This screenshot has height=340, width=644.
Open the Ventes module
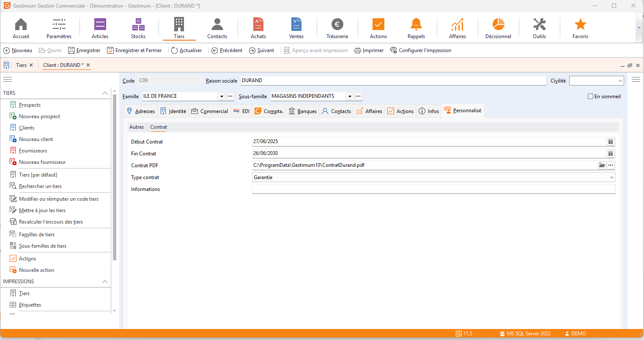coord(296,28)
